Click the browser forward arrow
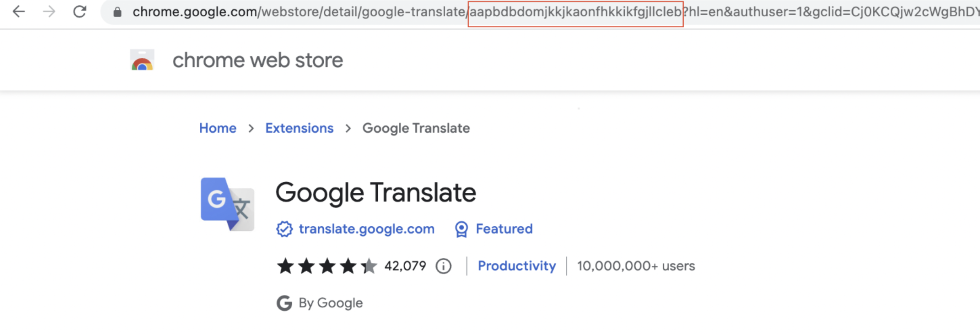Screen dimensions: 980x334 (x=49, y=12)
